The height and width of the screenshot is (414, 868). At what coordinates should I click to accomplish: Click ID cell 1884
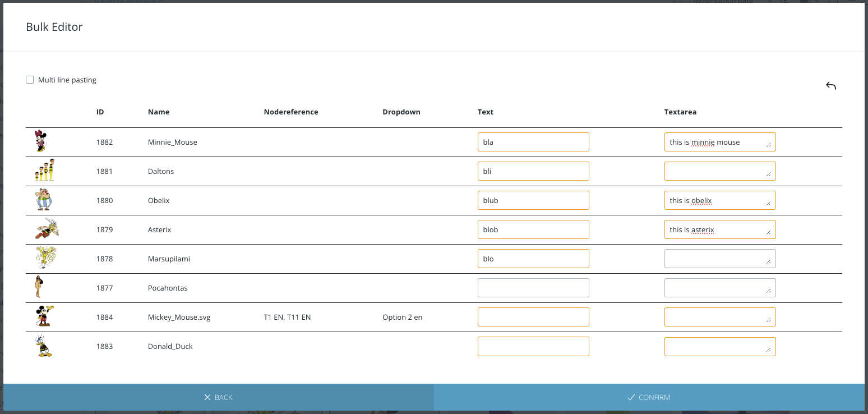coord(104,317)
